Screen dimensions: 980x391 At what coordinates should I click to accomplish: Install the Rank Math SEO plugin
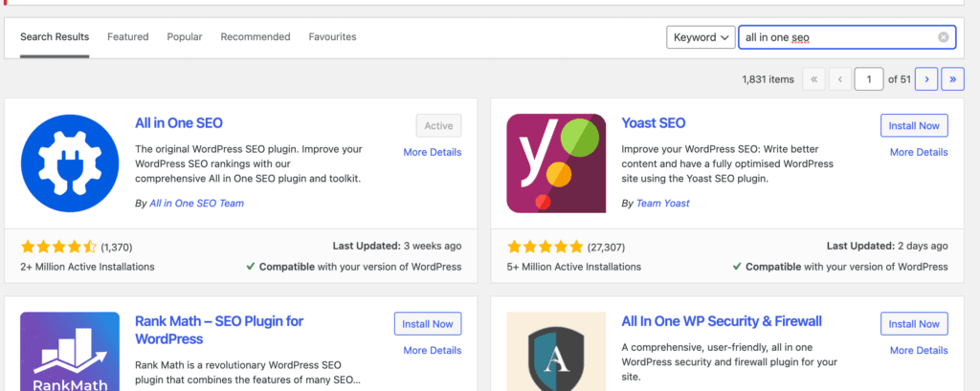428,324
